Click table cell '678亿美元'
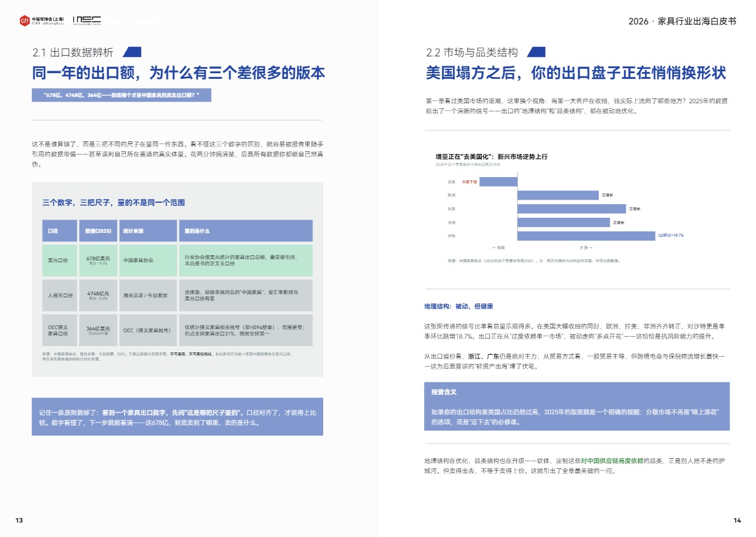This screenshot has height=537, width=756. tap(98, 260)
